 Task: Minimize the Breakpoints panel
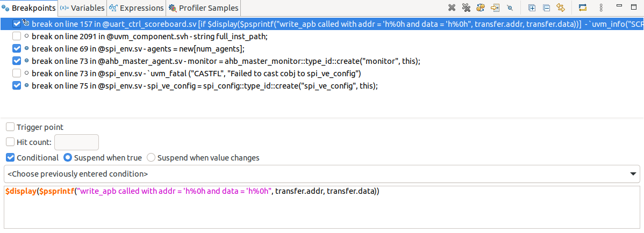620,6
